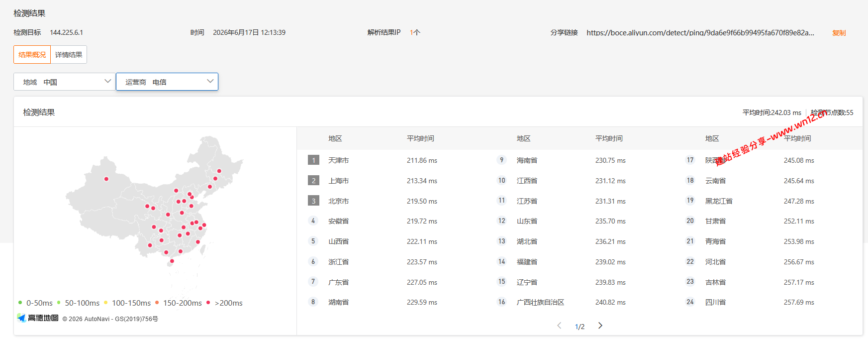The width and height of the screenshot is (868, 341).
Task: Click the 江苏省 region entry
Action: tap(527, 201)
